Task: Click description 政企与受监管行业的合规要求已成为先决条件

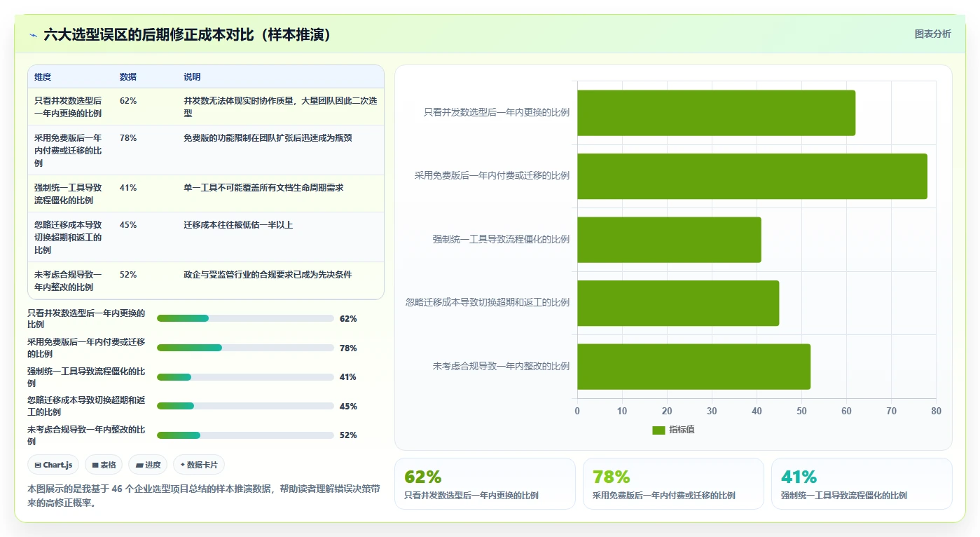Action: (x=268, y=275)
